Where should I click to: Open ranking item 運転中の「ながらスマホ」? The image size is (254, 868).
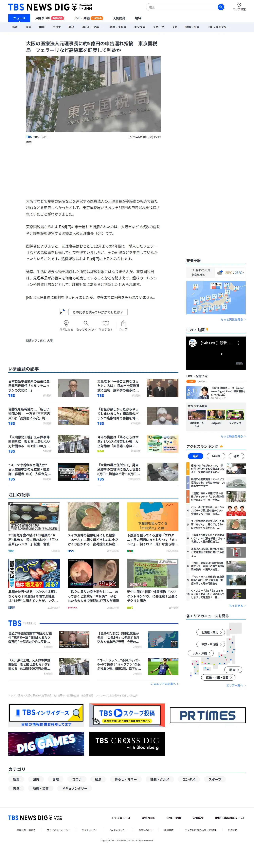(x=208, y=469)
